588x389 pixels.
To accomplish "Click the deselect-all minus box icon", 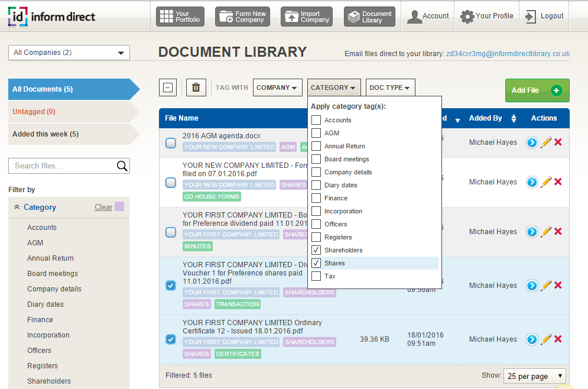I will 168,87.
